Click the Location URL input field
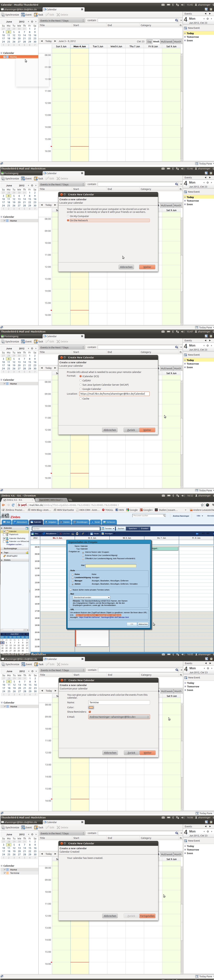This screenshot has width=214, height=980. [x=114, y=394]
